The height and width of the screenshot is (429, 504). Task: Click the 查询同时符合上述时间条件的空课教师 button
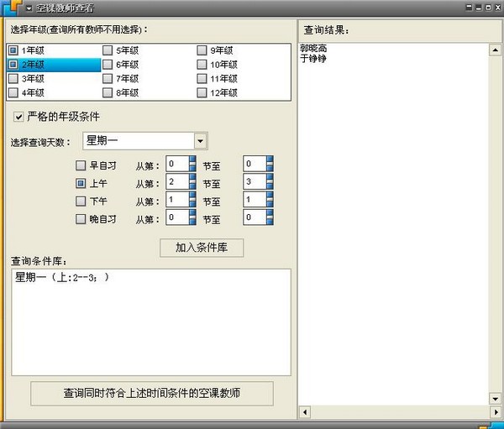point(152,393)
